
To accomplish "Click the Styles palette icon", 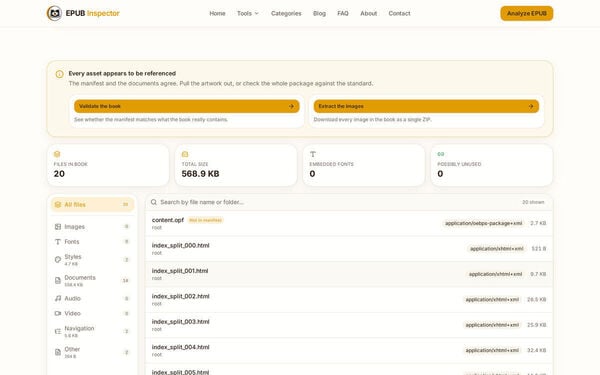I will tap(58, 259).
